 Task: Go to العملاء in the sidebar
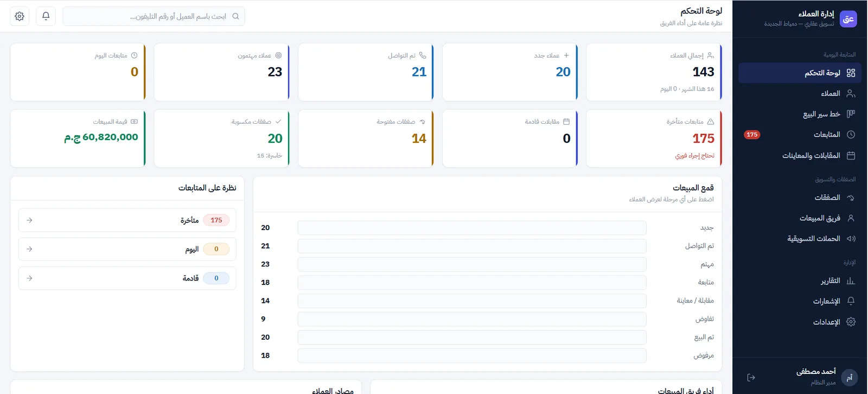[800, 93]
